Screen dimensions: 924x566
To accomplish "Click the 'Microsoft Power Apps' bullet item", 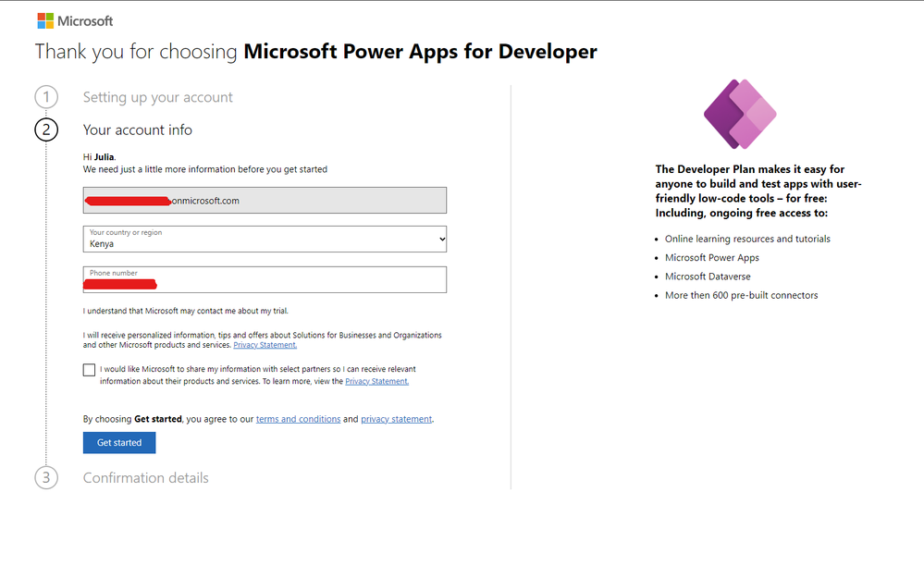I will point(712,257).
